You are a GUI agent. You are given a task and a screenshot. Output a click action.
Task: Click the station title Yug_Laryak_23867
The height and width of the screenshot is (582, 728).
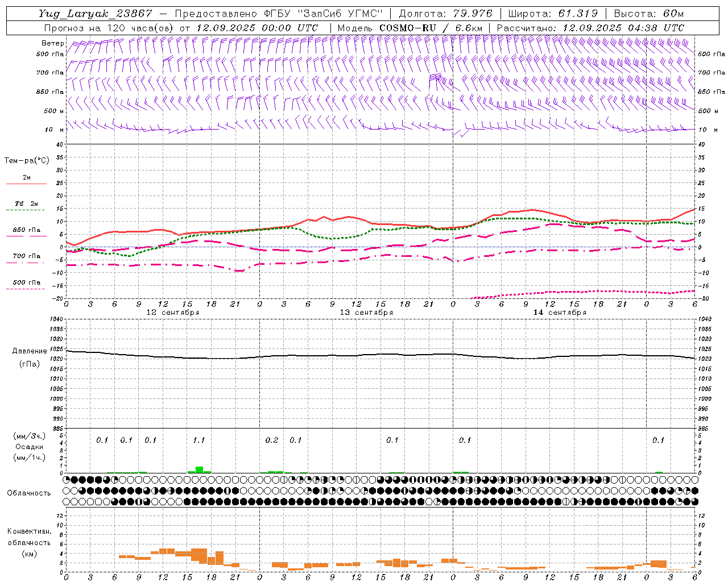coord(96,14)
